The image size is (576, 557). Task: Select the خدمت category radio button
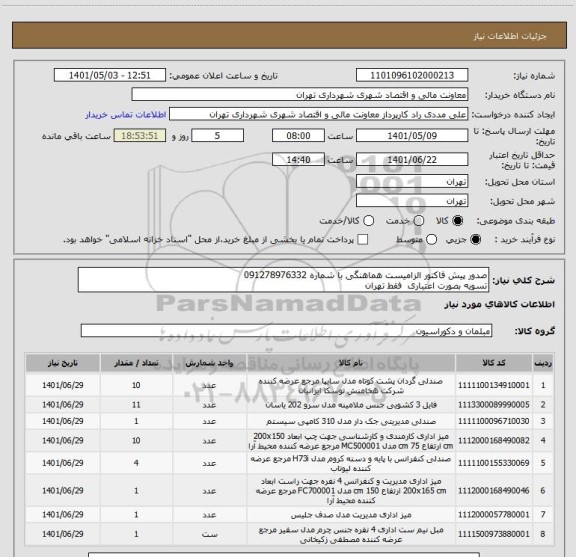click(418, 220)
